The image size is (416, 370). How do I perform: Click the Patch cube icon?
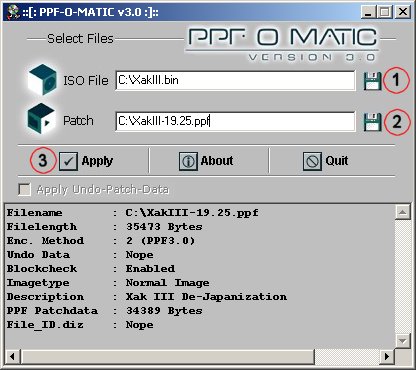click(x=41, y=119)
